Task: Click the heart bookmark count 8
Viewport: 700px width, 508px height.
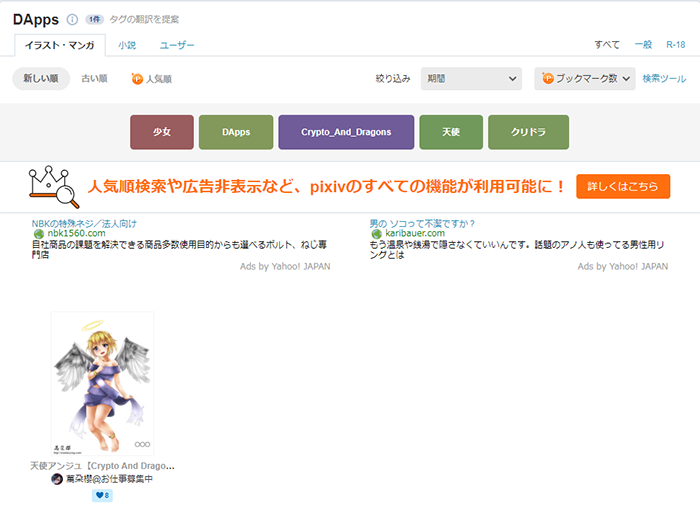Action: point(102,496)
